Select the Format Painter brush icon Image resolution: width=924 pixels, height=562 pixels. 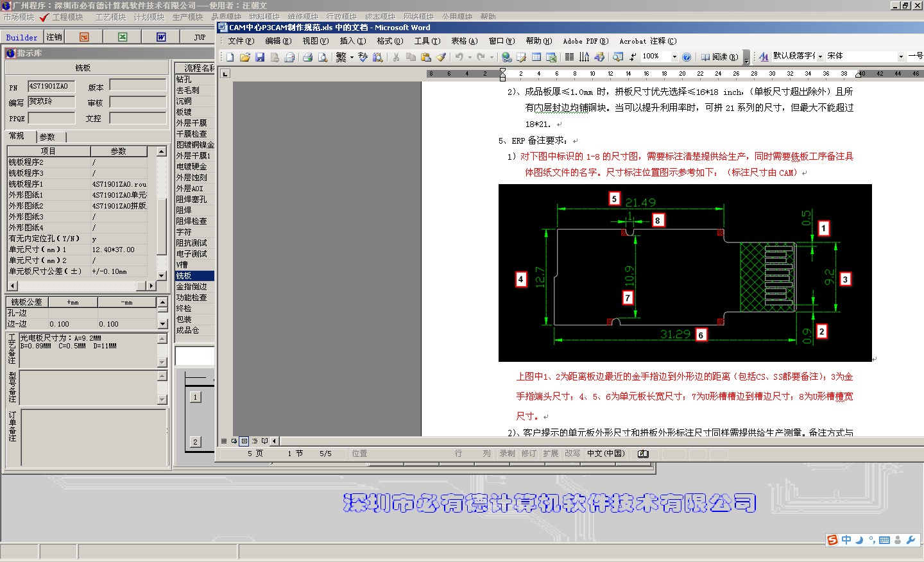click(441, 57)
